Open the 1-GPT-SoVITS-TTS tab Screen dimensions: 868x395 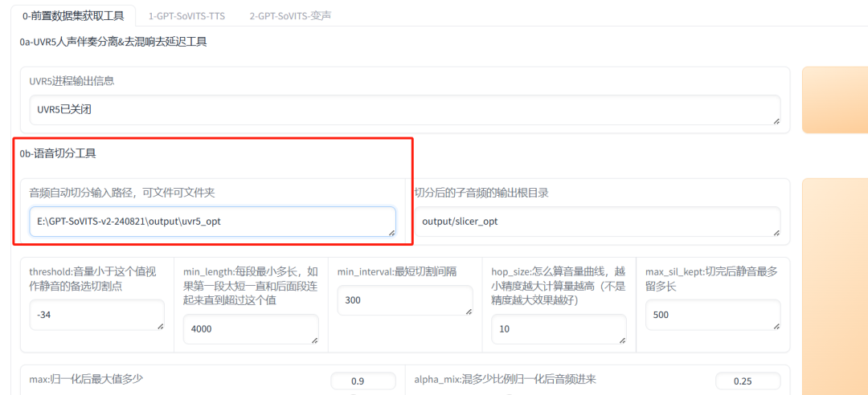point(186,16)
